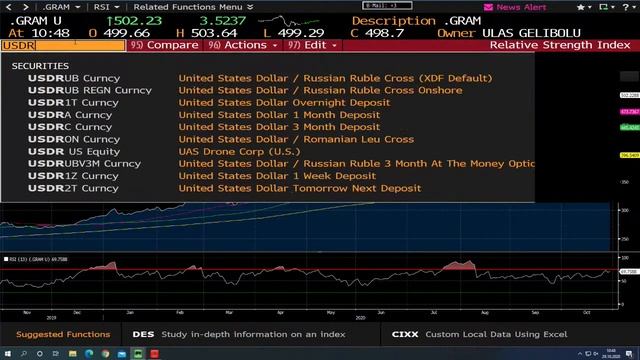Click UAS Drone Corp (U.S.) description

click(239, 151)
